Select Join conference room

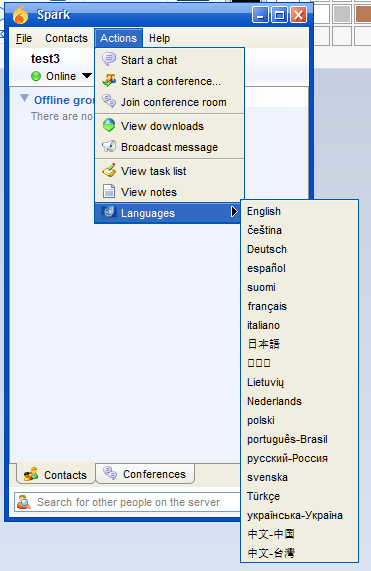pos(169,102)
